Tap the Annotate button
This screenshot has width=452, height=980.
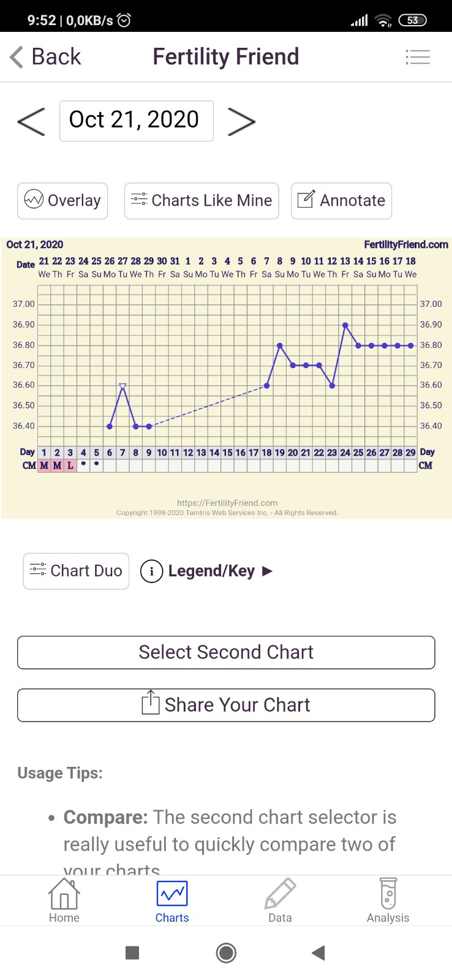(x=341, y=200)
